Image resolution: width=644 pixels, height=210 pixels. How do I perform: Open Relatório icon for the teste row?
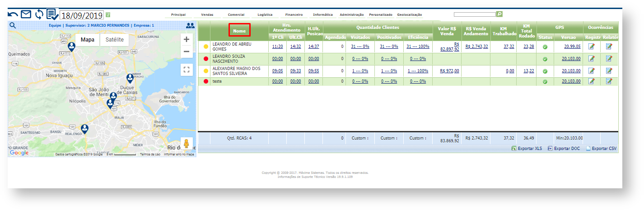click(609, 81)
